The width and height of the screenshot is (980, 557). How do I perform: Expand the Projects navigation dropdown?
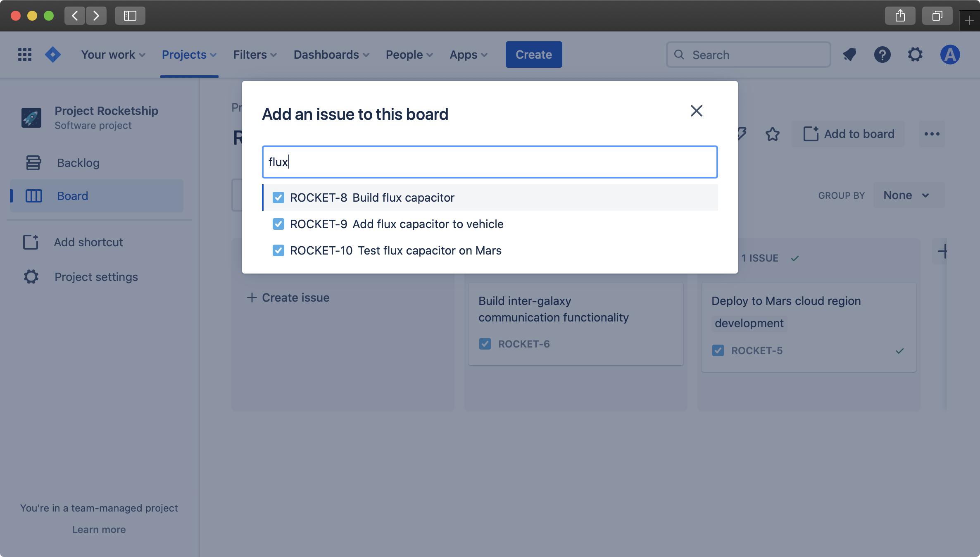pyautogui.click(x=189, y=55)
